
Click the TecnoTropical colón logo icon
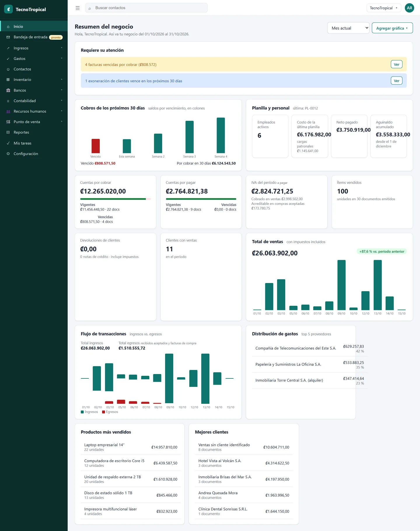pos(8,9)
